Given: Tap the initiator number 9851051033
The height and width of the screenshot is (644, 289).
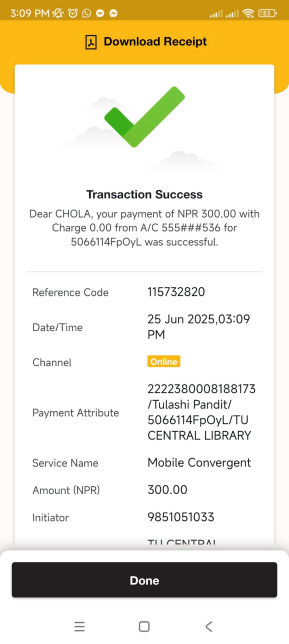Looking at the screenshot, I should [x=181, y=517].
